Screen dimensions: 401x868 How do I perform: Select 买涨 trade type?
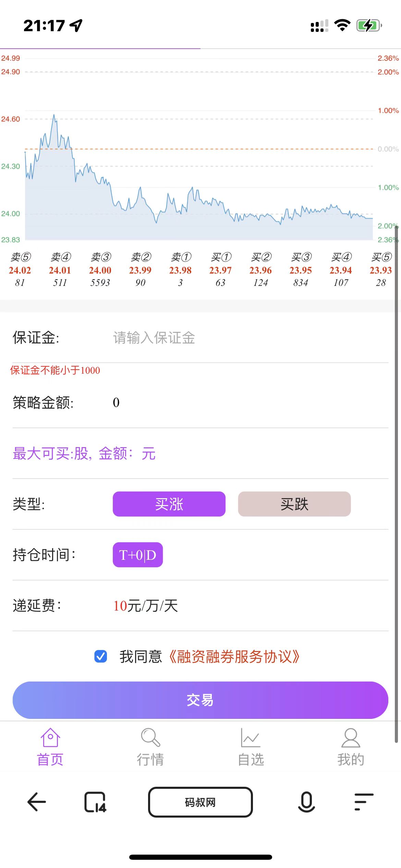(169, 504)
